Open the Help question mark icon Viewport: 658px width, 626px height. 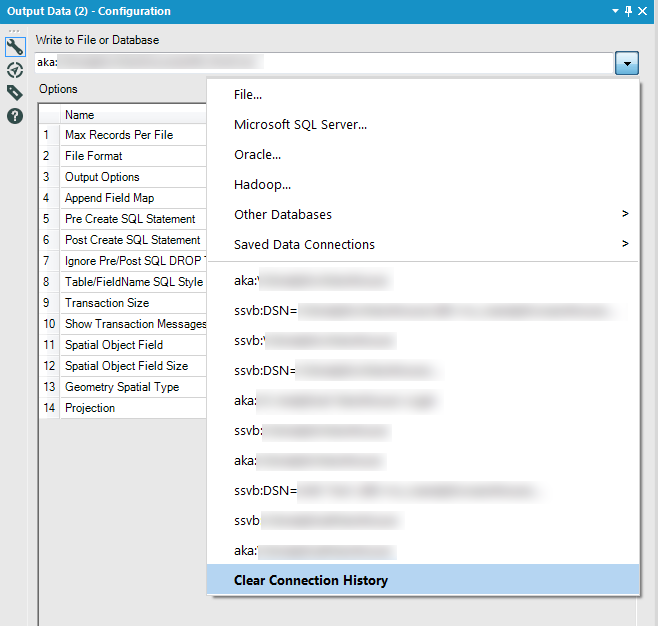tap(15, 116)
